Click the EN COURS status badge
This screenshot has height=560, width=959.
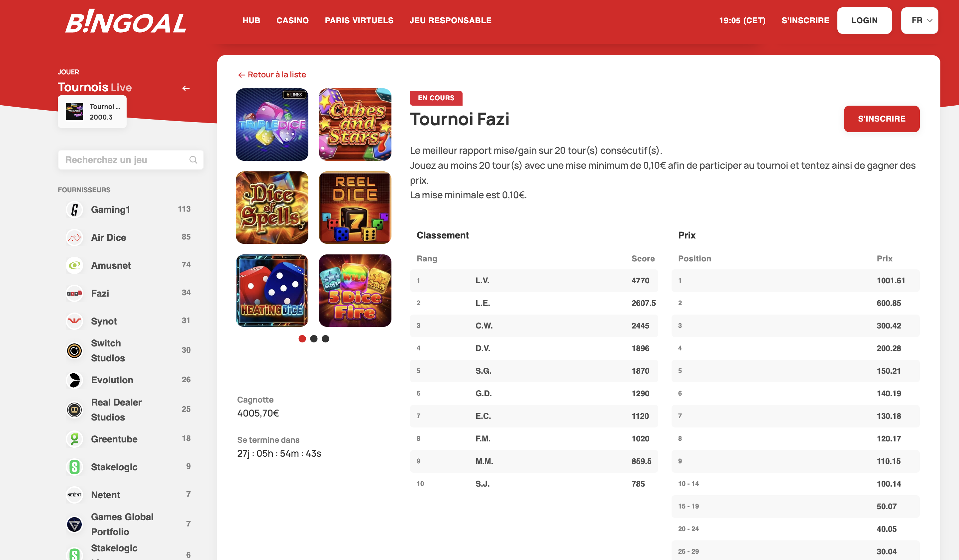tap(436, 98)
